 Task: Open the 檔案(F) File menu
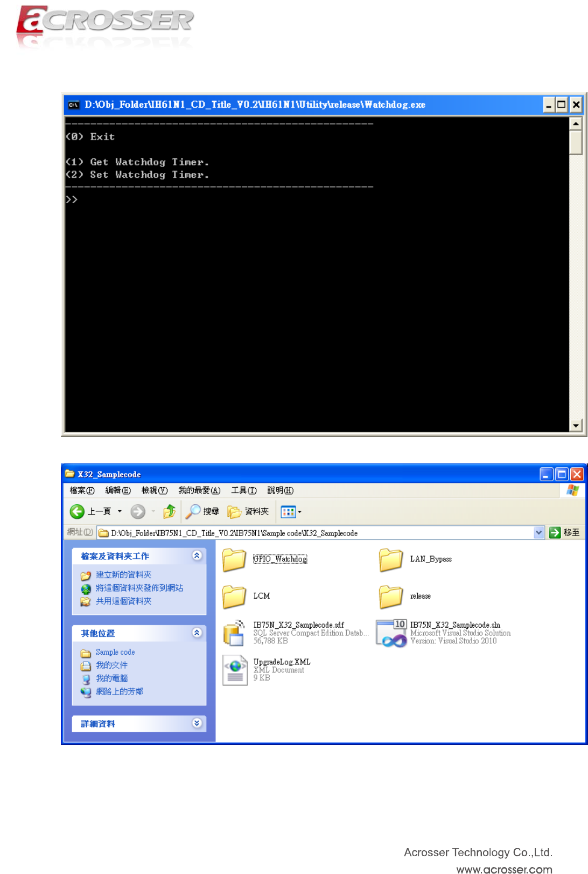pos(82,490)
